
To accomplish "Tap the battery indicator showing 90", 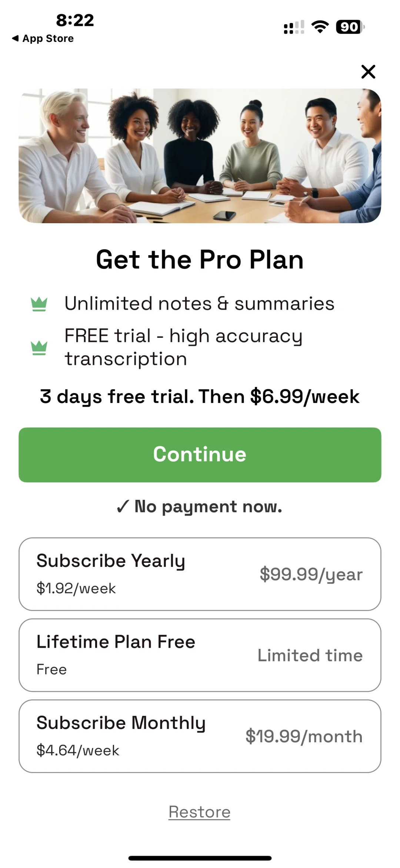I will point(350,27).
